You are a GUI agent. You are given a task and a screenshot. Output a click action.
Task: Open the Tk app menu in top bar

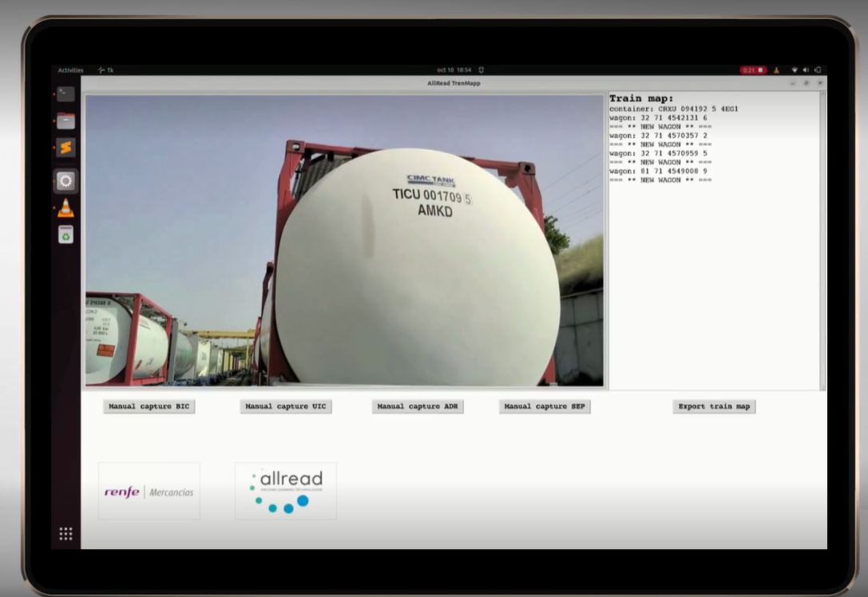coord(105,70)
